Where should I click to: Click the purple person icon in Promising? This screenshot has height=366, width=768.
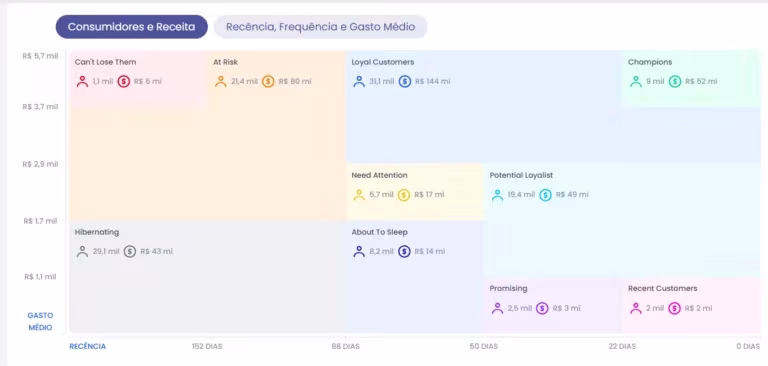coord(497,309)
